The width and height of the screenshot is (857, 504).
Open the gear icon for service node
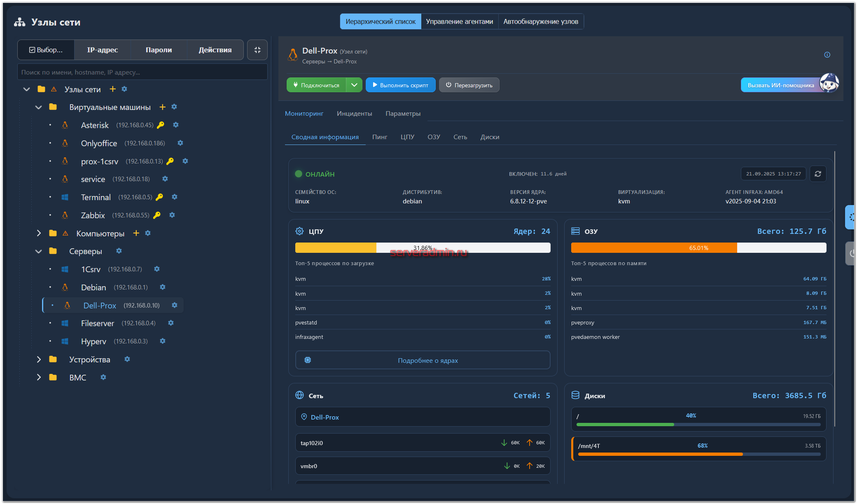(165, 179)
